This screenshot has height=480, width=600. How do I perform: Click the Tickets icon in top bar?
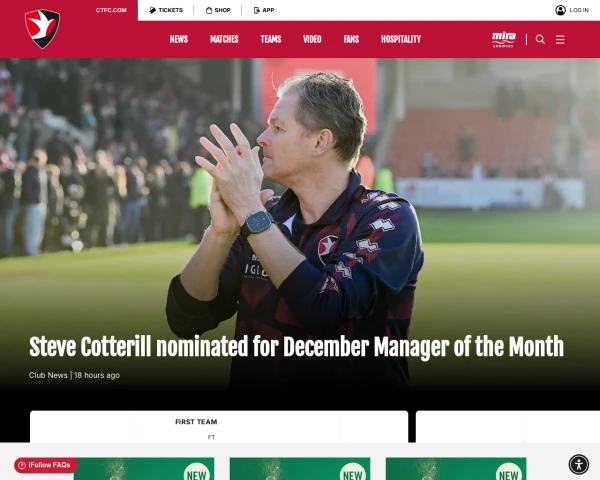153,10
